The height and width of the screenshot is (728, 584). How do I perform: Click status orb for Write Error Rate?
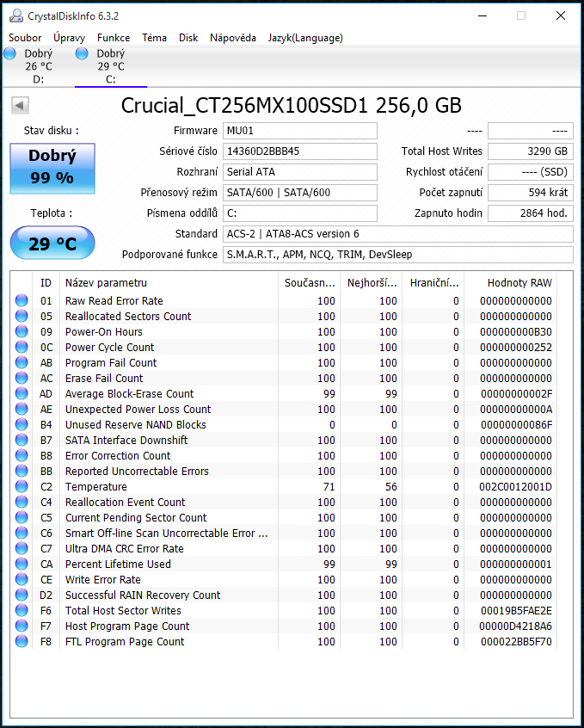(22, 579)
